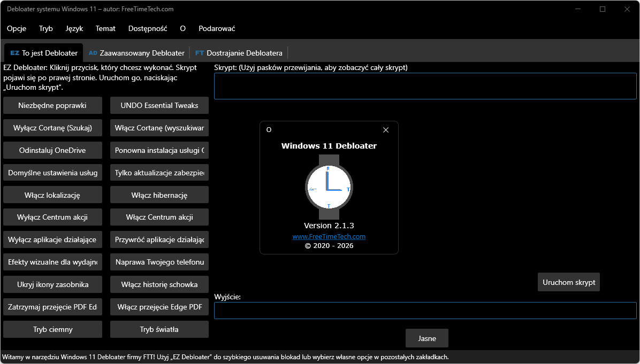
Task: Click the FT icon on third tab
Action: (200, 53)
